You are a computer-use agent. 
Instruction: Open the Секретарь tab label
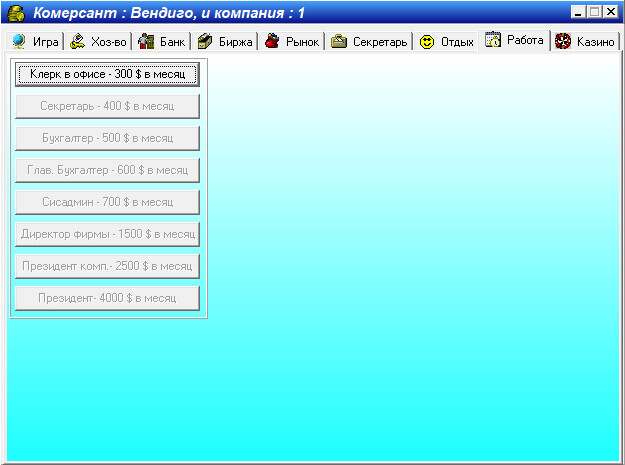click(x=380, y=42)
